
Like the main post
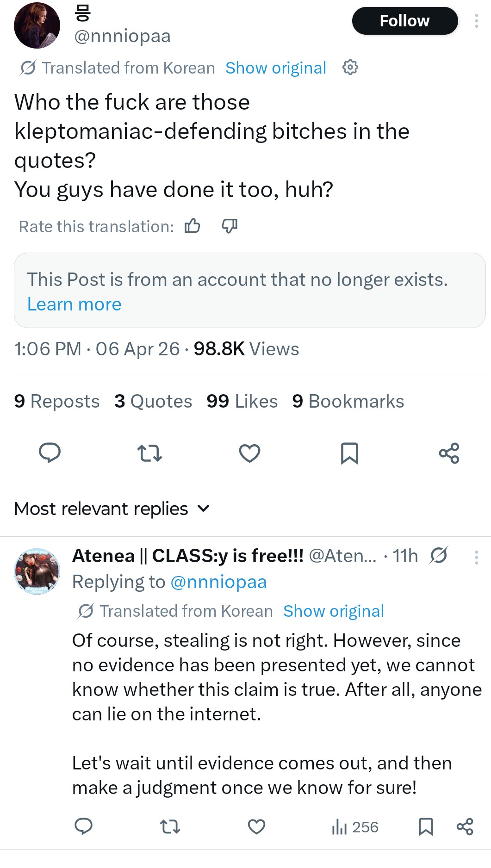tap(249, 453)
